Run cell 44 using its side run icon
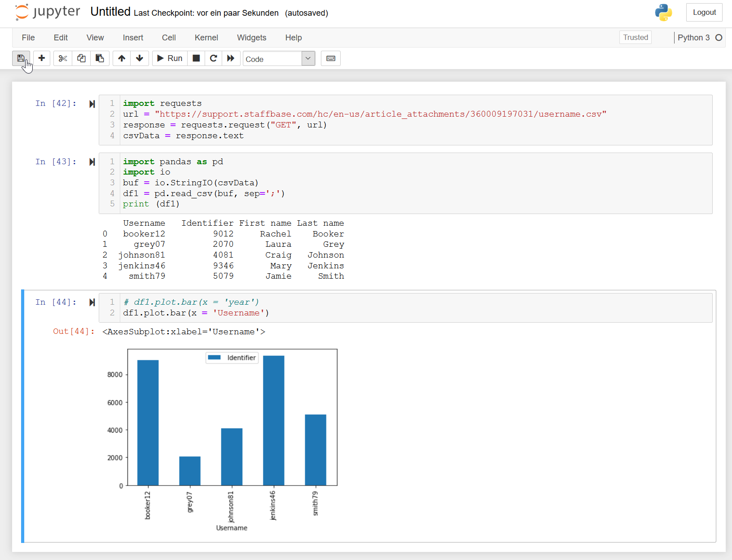The width and height of the screenshot is (732, 560). click(92, 302)
